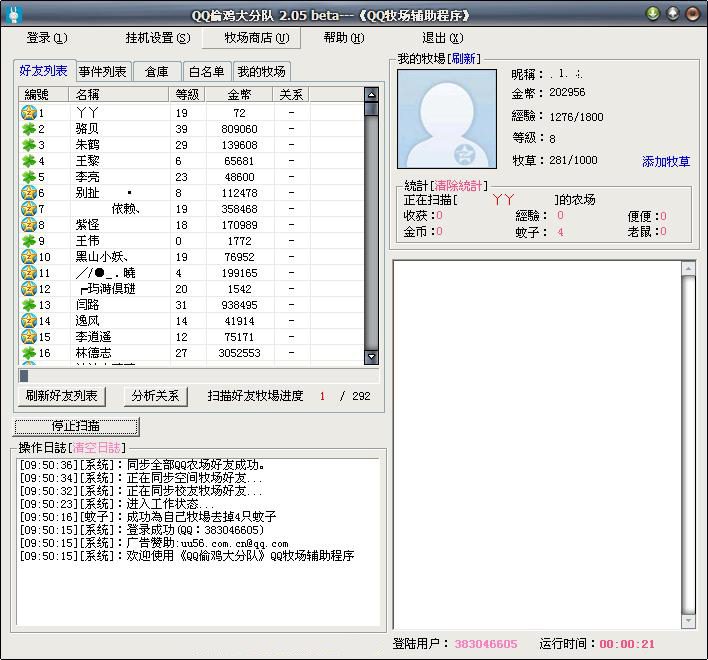Viewport: 708px width, 660px height.
Task: Sort friend list by 編號 column header
Action: 44,95
